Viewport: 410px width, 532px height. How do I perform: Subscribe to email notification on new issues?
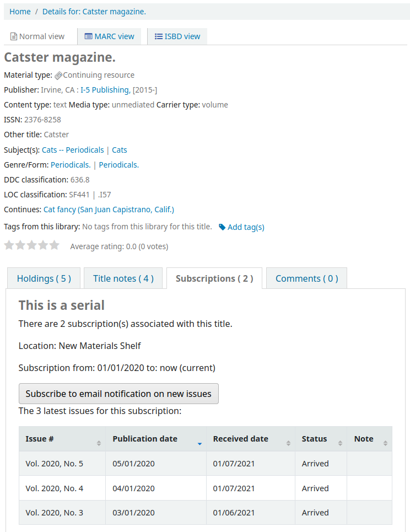(118, 394)
